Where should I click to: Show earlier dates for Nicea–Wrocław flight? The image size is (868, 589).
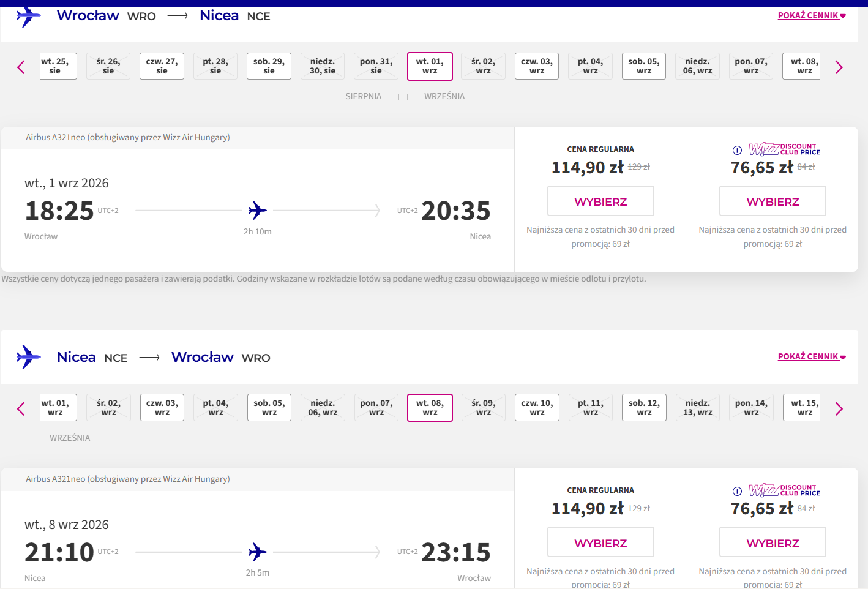point(21,409)
